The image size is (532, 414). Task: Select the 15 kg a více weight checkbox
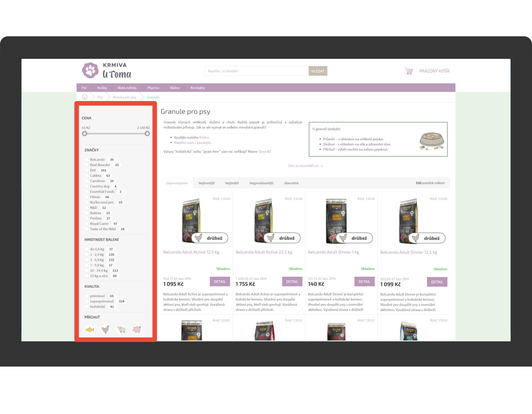click(x=86, y=276)
